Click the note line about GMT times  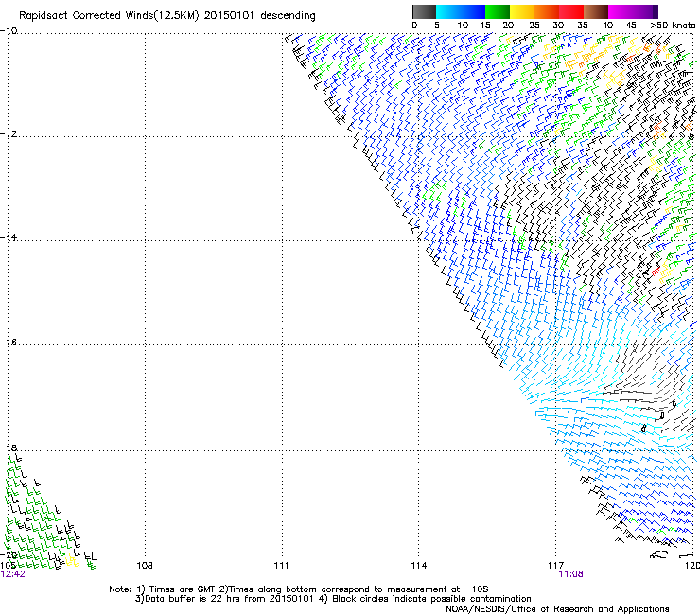point(299,589)
